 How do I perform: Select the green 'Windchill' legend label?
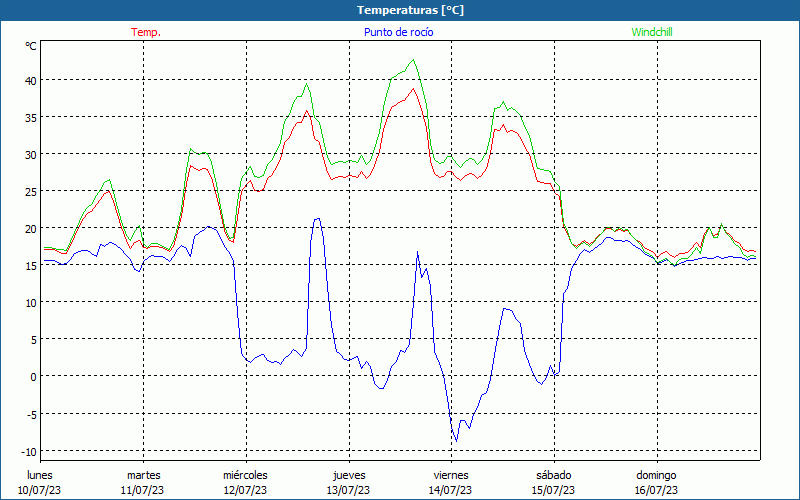(652, 32)
